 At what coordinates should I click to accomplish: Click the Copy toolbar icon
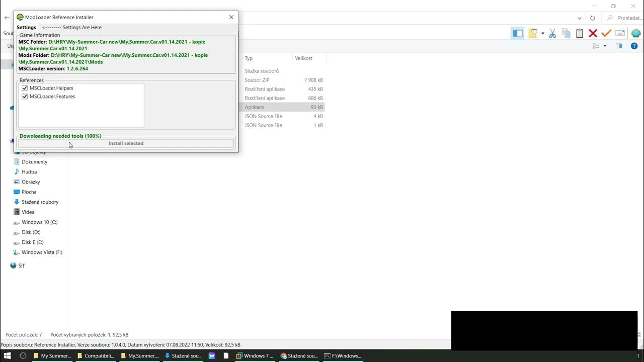click(x=566, y=33)
